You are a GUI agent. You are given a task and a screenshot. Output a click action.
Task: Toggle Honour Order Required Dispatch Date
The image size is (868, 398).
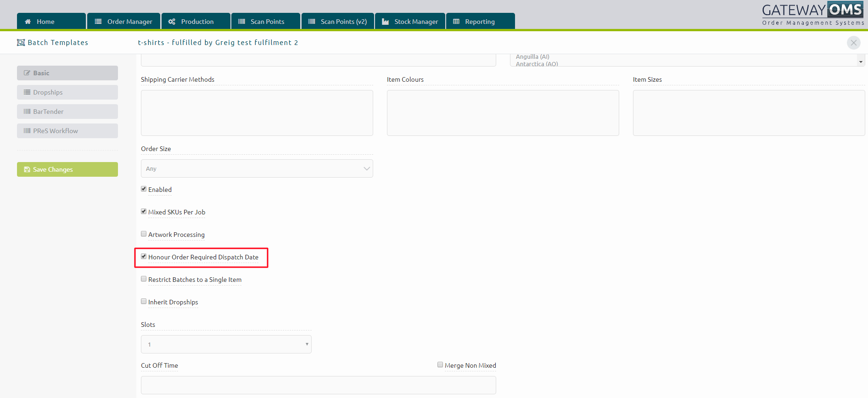144,257
